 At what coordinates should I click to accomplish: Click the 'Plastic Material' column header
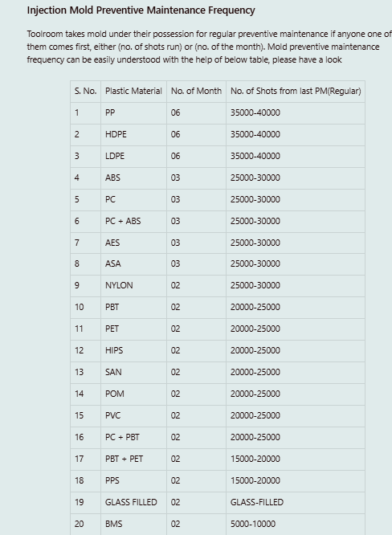click(133, 91)
